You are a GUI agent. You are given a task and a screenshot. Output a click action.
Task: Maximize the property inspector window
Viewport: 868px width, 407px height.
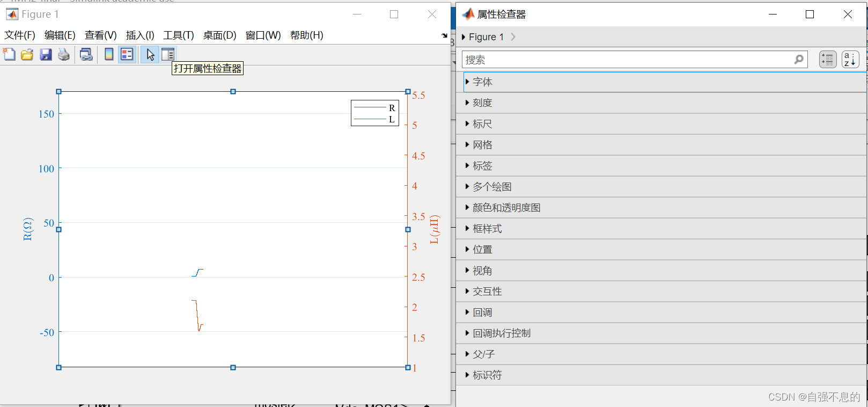[x=810, y=14]
